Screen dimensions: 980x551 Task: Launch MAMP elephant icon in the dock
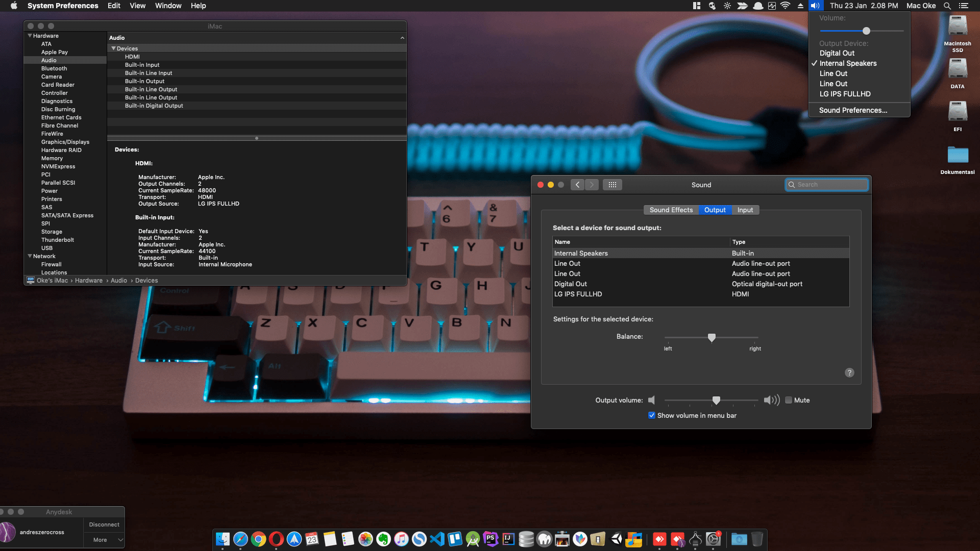coord(544,539)
